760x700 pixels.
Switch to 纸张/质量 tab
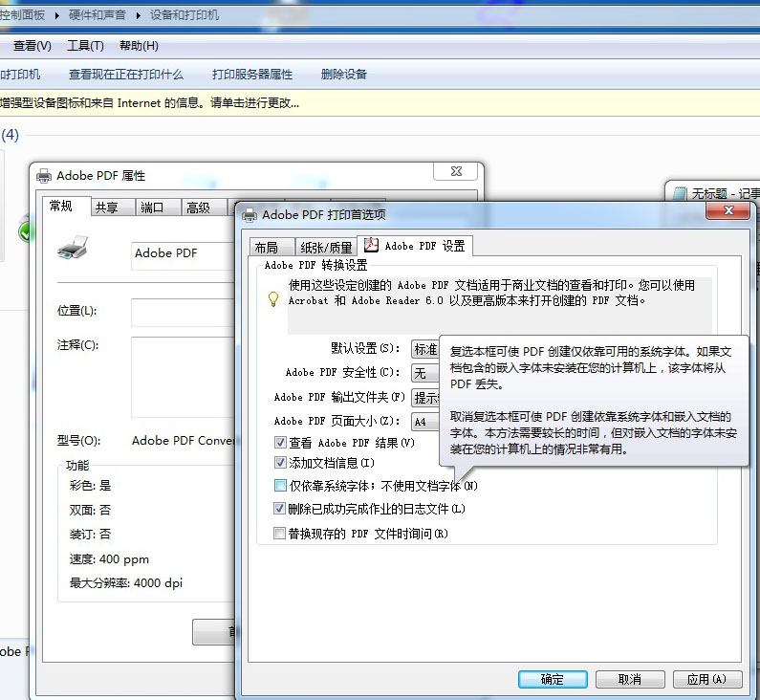326,248
